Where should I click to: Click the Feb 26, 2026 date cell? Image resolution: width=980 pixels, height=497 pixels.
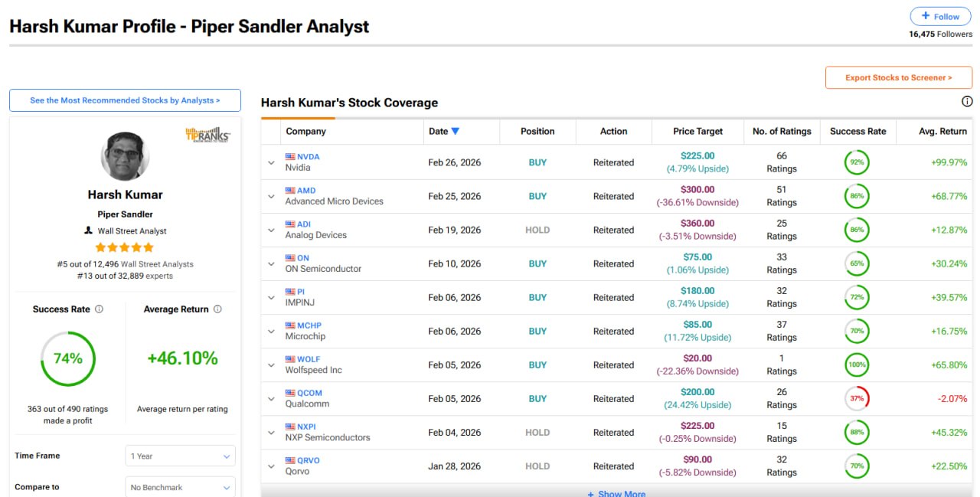pos(455,162)
